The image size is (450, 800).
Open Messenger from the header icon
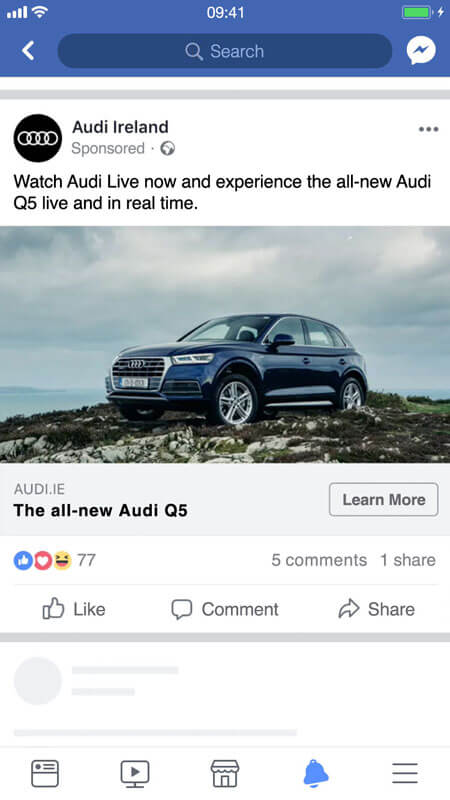pyautogui.click(x=421, y=51)
